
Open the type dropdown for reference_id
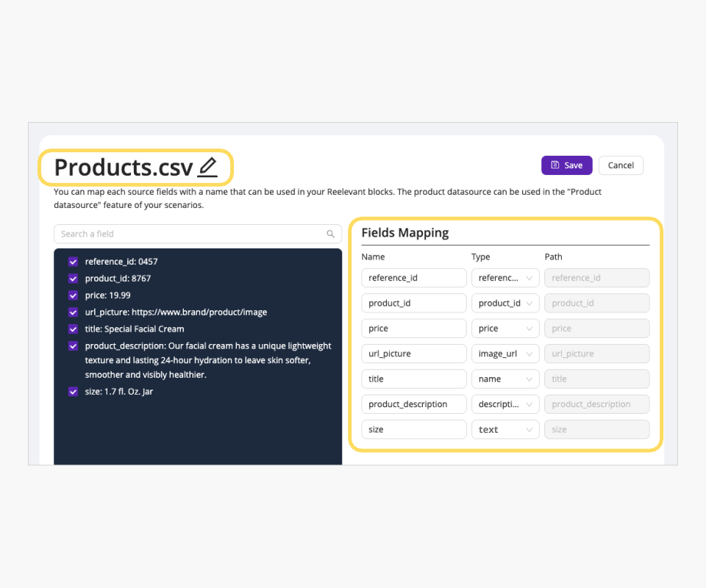505,278
